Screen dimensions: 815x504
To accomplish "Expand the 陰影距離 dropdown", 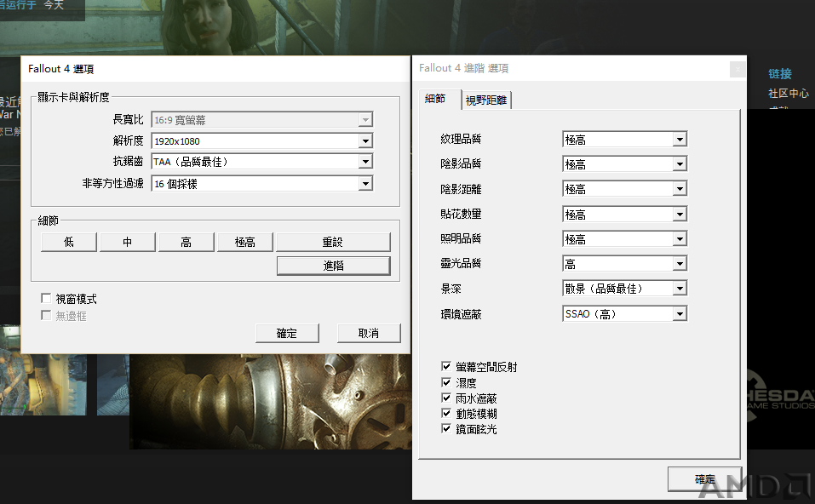I will point(625,189).
